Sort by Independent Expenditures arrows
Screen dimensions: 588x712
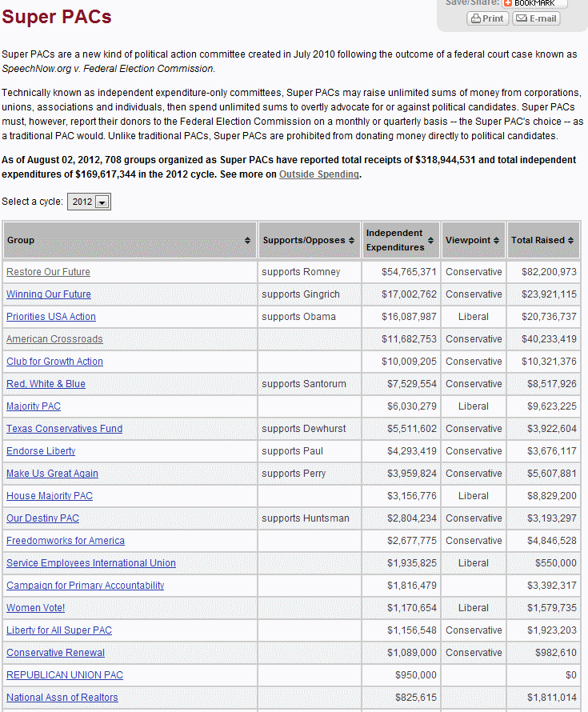pos(430,240)
